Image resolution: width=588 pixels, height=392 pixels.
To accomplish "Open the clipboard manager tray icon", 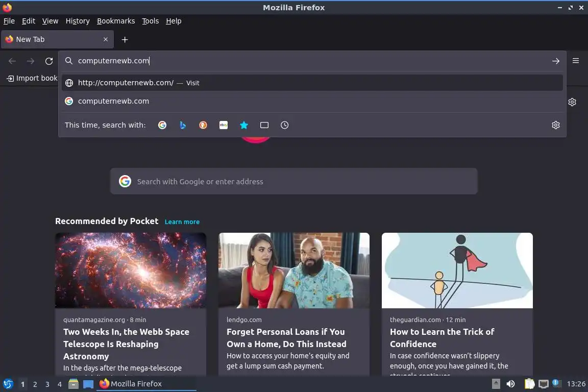I will tap(529, 384).
